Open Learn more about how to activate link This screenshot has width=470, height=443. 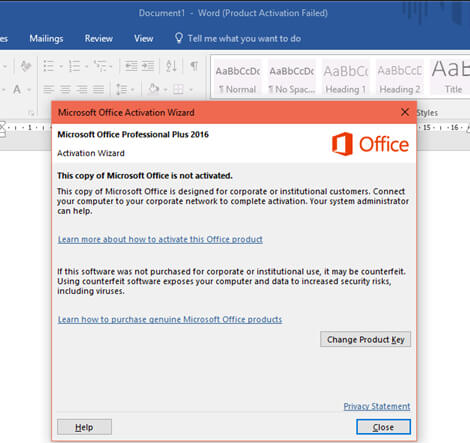[160, 239]
